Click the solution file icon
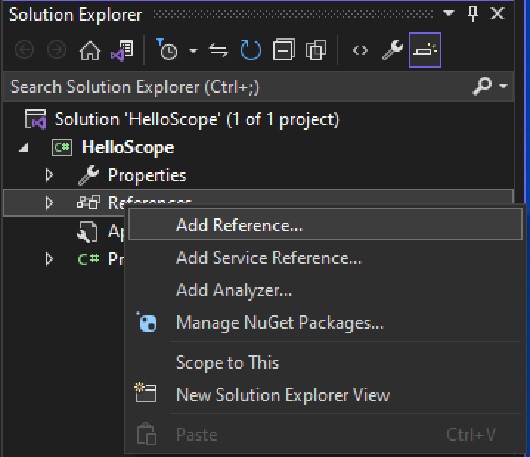This screenshot has height=457, width=530. click(35, 119)
